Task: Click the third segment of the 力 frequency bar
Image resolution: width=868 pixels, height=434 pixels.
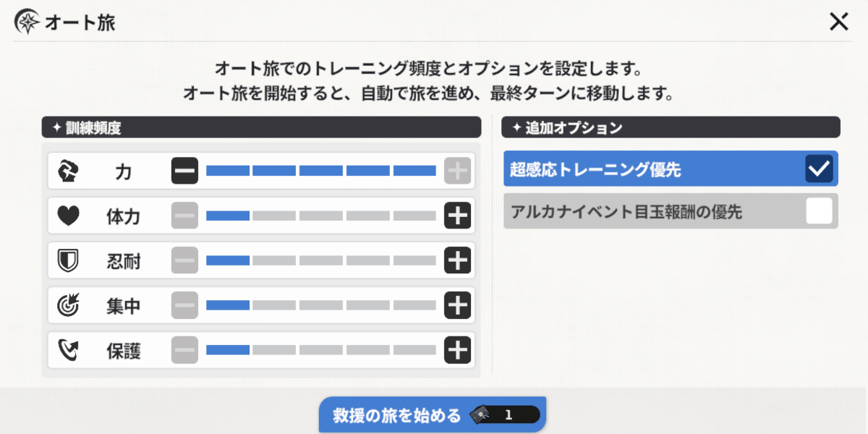Action: point(320,171)
